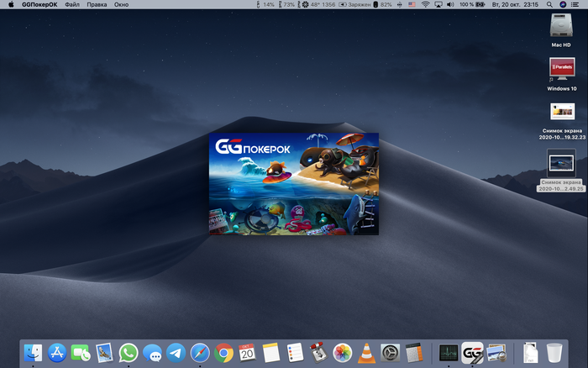Open the Messages app in the Dock
Image resolution: width=588 pixels, height=368 pixels.
(x=152, y=353)
